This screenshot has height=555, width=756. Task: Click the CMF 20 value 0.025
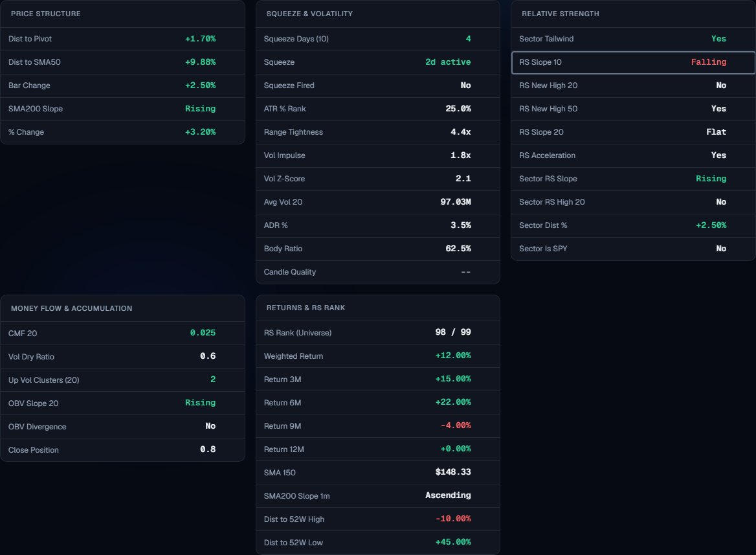tap(203, 332)
